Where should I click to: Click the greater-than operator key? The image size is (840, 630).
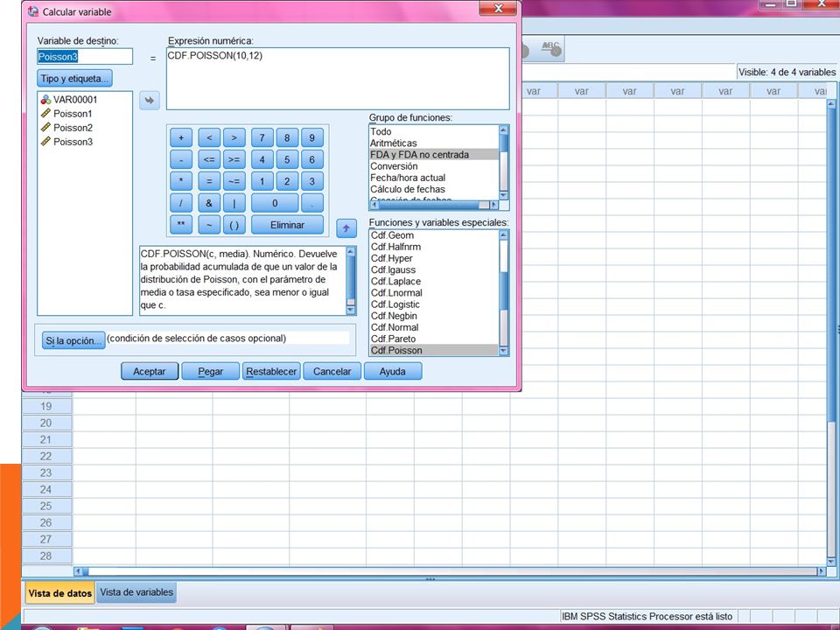[234, 137]
